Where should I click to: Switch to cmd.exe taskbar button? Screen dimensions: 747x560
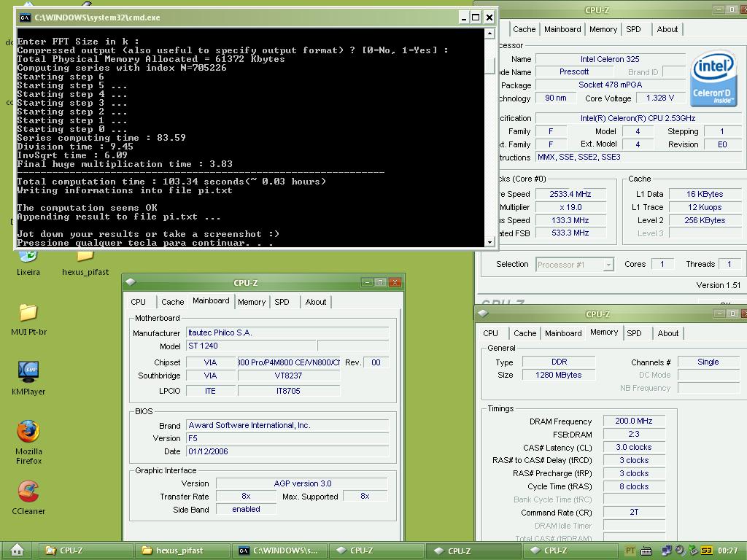coord(280,551)
